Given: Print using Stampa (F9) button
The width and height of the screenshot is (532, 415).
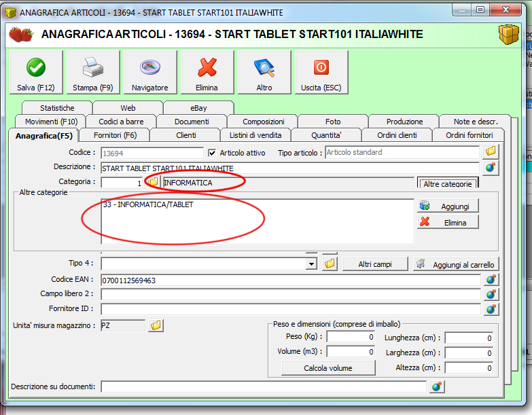Looking at the screenshot, I should (x=93, y=72).
